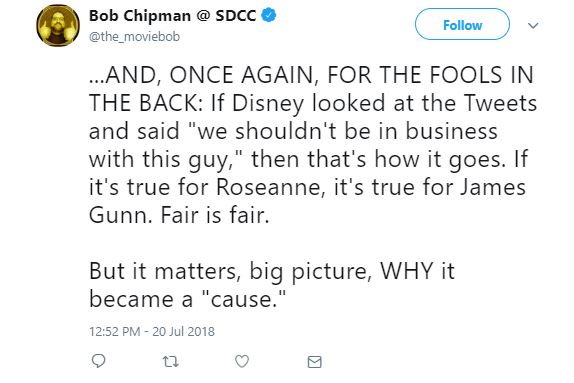Click the capitalized opening line of tweet
Viewport: 574px width, 383px height.
point(312,75)
